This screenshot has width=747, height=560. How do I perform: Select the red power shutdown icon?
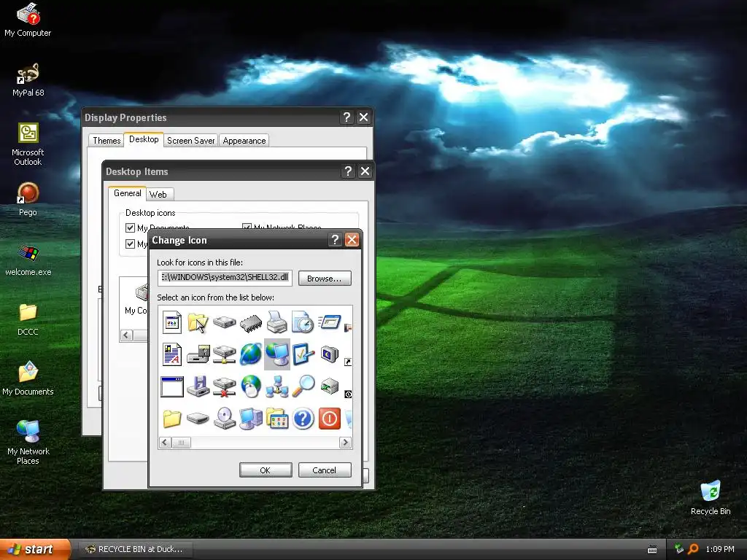coord(329,419)
